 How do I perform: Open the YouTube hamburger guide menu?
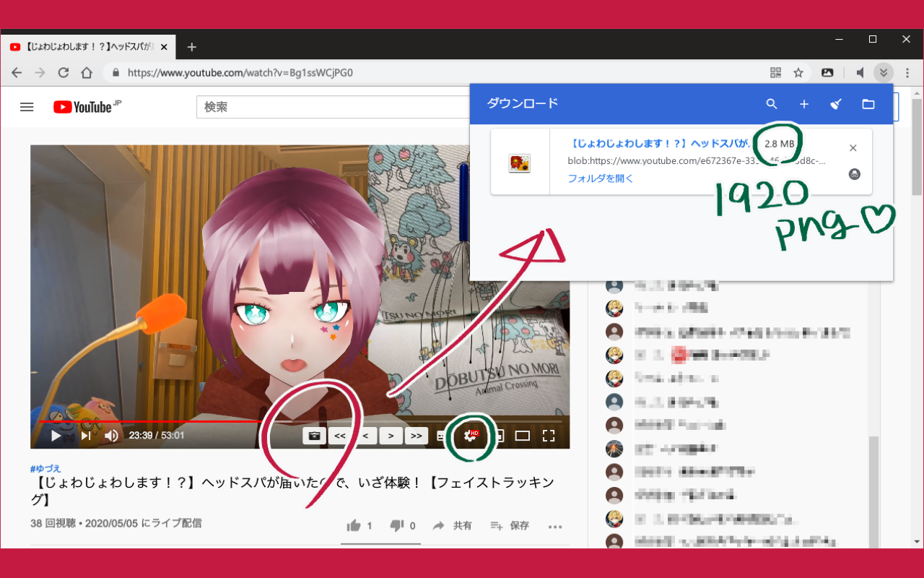pos(27,107)
